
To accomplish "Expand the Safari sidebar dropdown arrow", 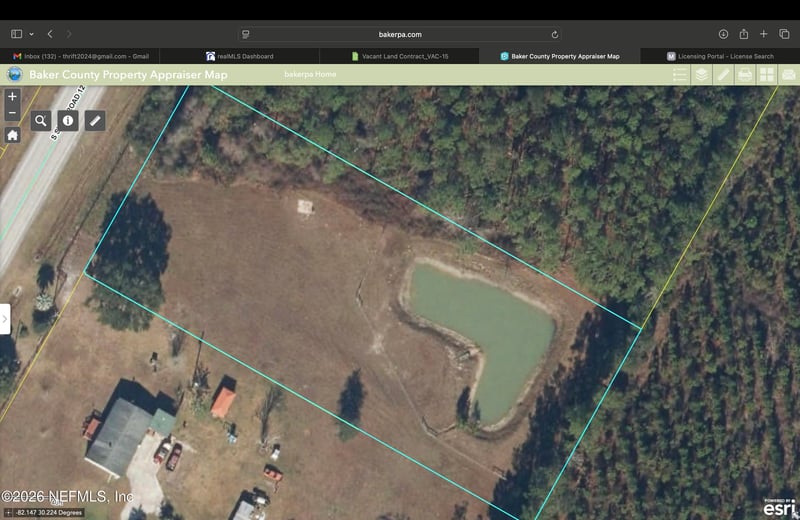I will click(31, 34).
